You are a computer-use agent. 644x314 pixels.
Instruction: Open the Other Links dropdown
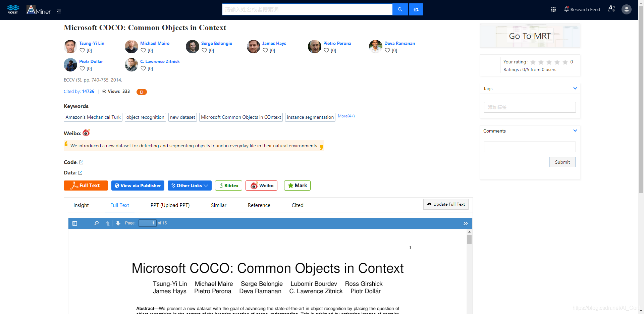(x=190, y=186)
